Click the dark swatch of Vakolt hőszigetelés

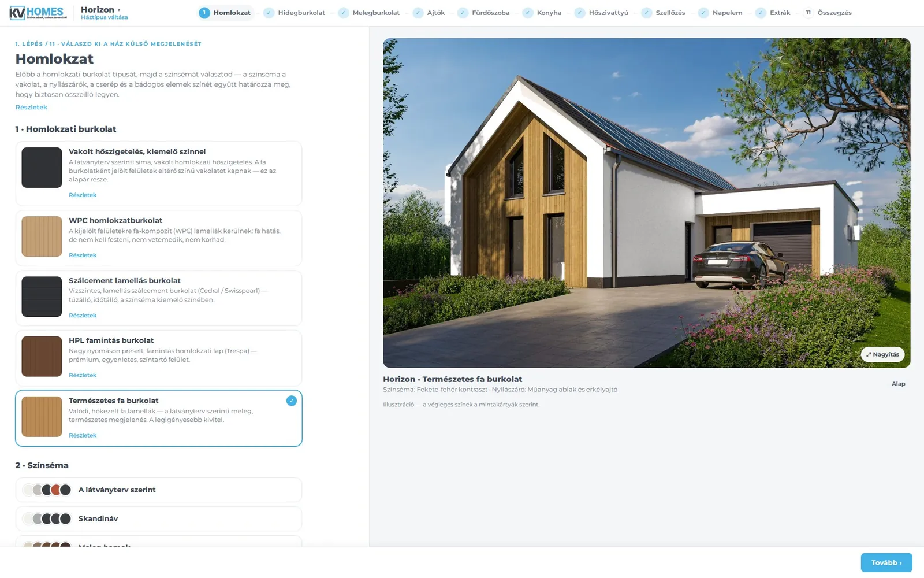coord(42,168)
